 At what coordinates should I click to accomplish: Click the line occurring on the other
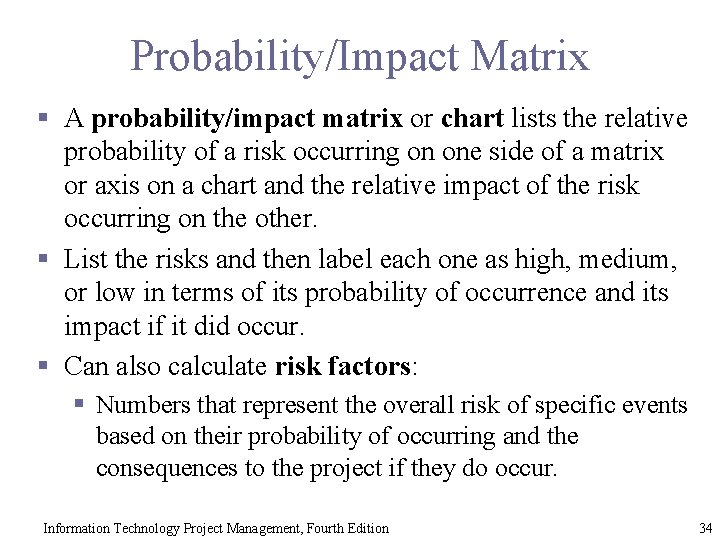191,219
